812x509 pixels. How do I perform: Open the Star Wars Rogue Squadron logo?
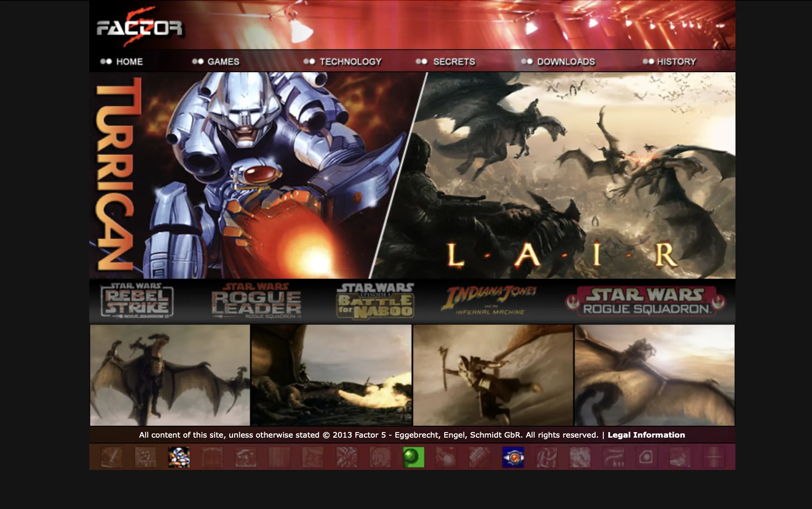click(648, 300)
